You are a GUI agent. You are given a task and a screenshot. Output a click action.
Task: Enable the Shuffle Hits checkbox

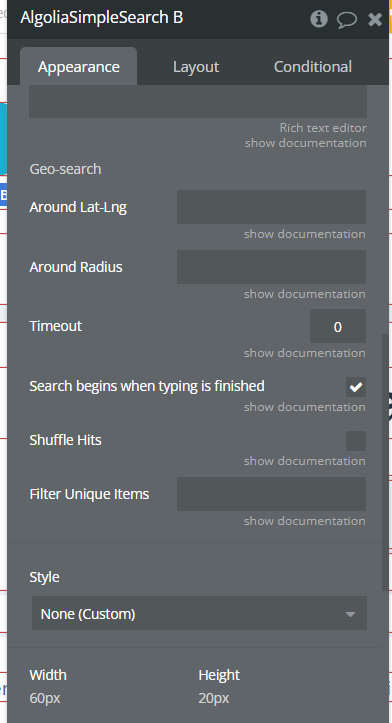[356, 441]
